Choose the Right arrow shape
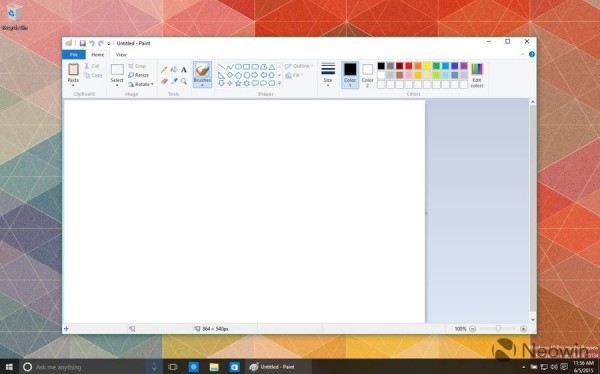This screenshot has height=374, width=600. click(x=255, y=75)
